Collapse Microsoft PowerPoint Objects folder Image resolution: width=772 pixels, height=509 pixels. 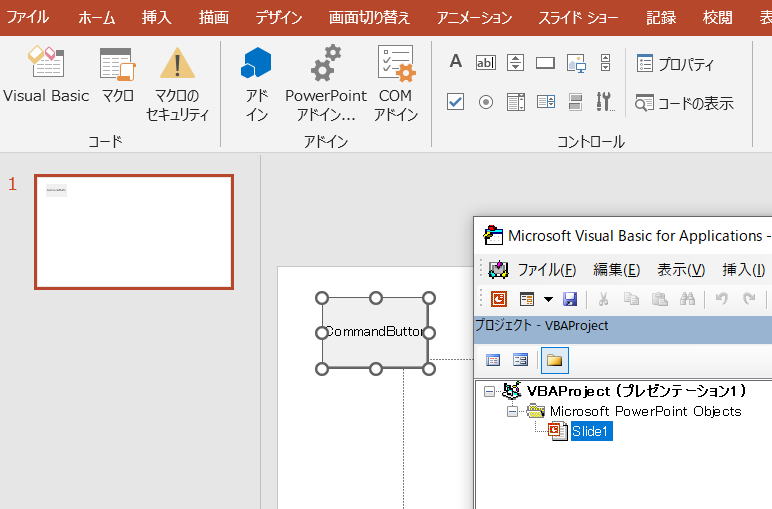pos(513,411)
